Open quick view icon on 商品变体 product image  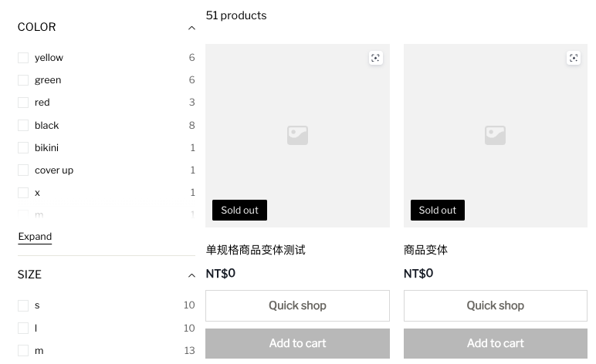click(x=574, y=58)
